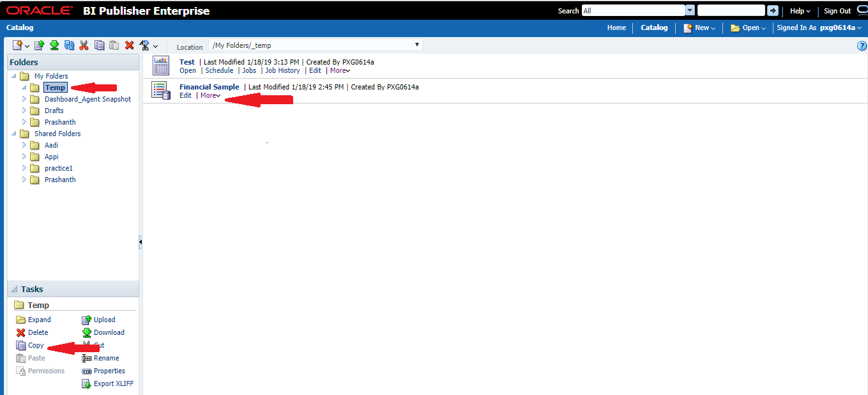Open the Signed In As pxg0614a menu
The image size is (868, 395).
click(x=819, y=28)
